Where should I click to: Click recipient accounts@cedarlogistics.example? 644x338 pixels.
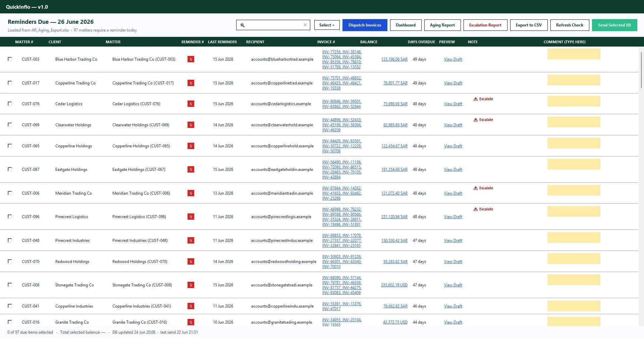(x=281, y=104)
